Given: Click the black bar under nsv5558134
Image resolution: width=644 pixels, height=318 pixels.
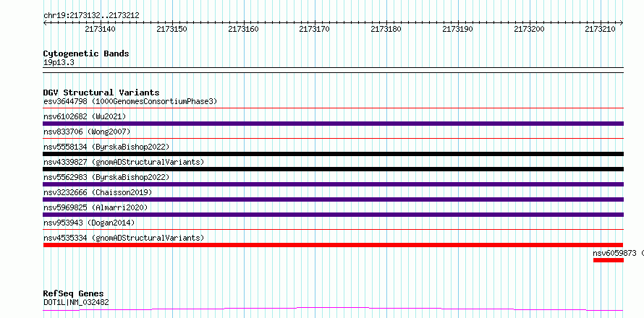Looking at the screenshot, I should 333,154.
